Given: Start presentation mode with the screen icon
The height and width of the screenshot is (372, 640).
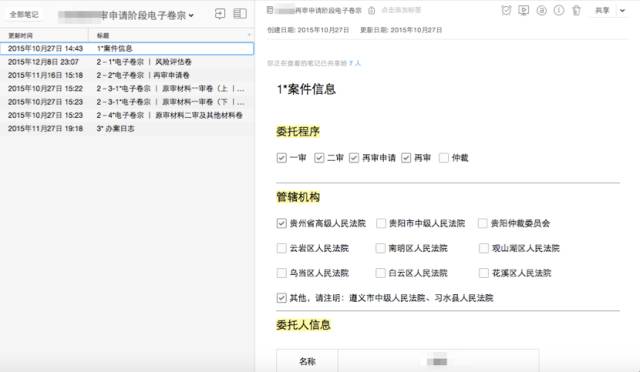Looking at the screenshot, I should (524, 11).
